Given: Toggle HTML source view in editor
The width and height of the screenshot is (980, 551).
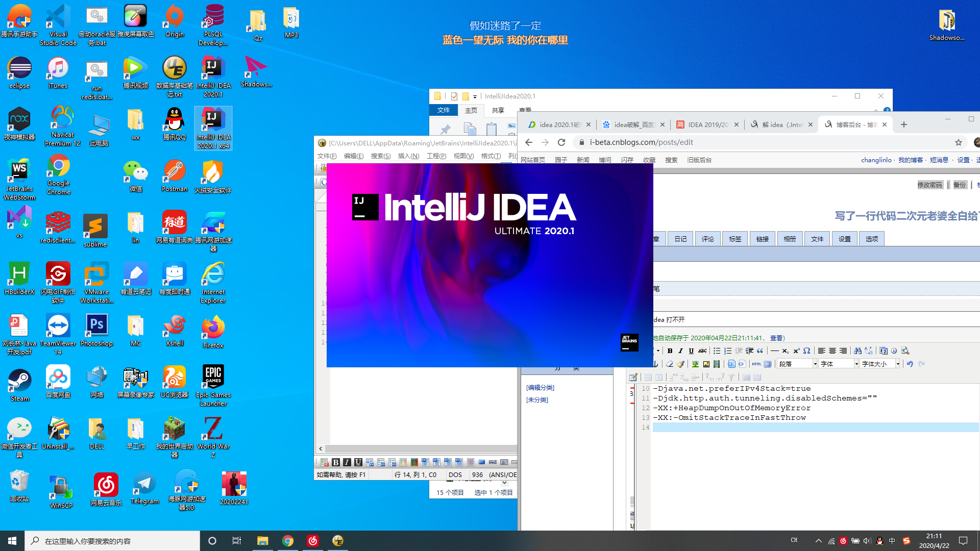Looking at the screenshot, I should pyautogui.click(x=756, y=364).
